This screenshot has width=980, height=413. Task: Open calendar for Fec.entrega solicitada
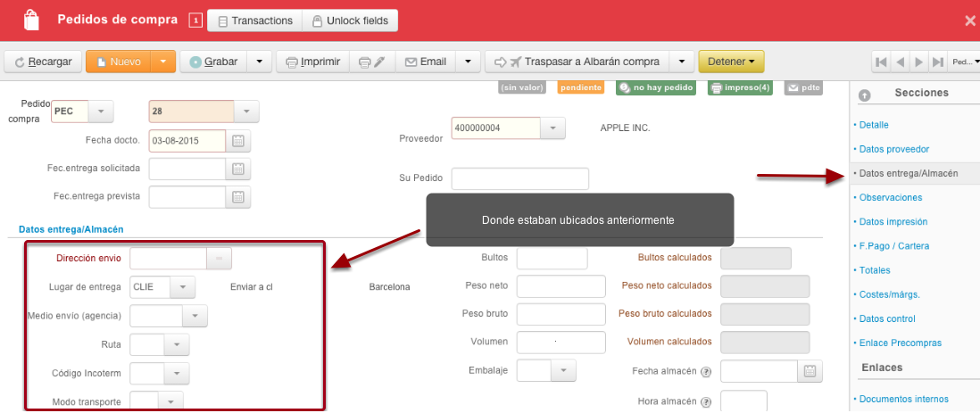click(238, 169)
